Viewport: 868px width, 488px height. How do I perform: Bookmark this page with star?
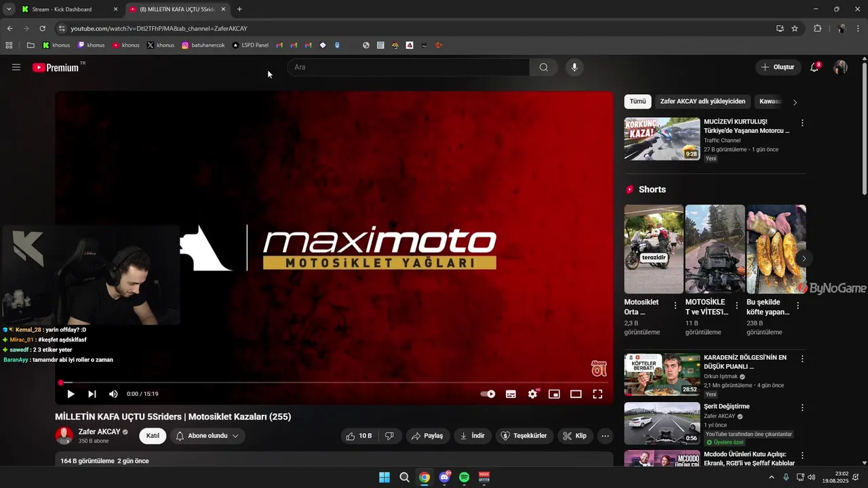tap(795, 28)
